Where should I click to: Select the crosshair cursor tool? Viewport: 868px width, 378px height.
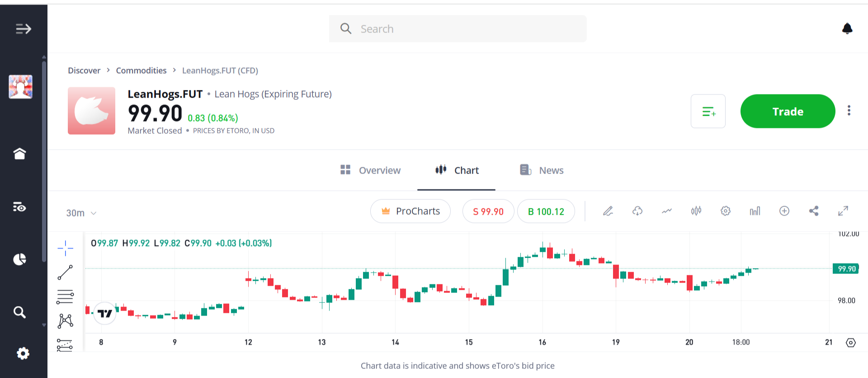[x=65, y=248]
